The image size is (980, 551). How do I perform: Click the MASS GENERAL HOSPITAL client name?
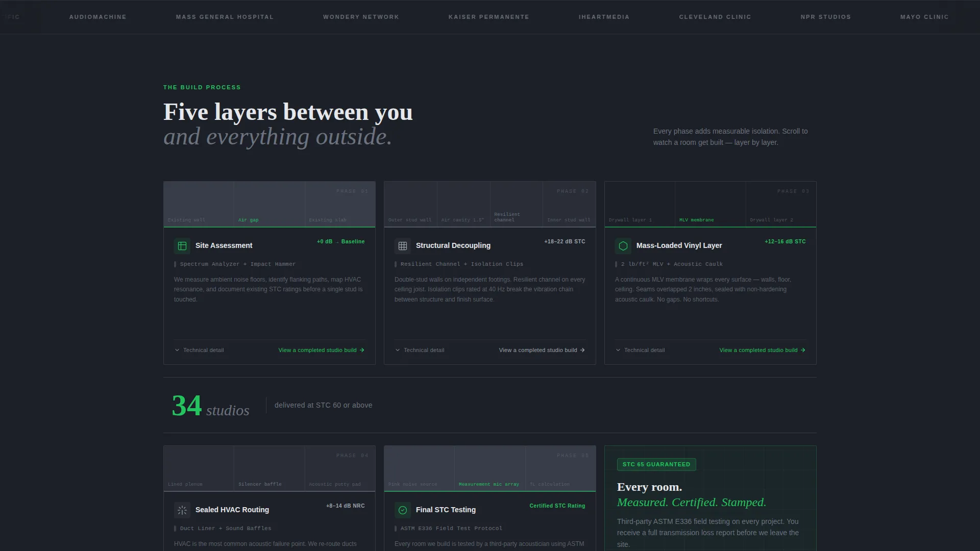pyautogui.click(x=225, y=17)
